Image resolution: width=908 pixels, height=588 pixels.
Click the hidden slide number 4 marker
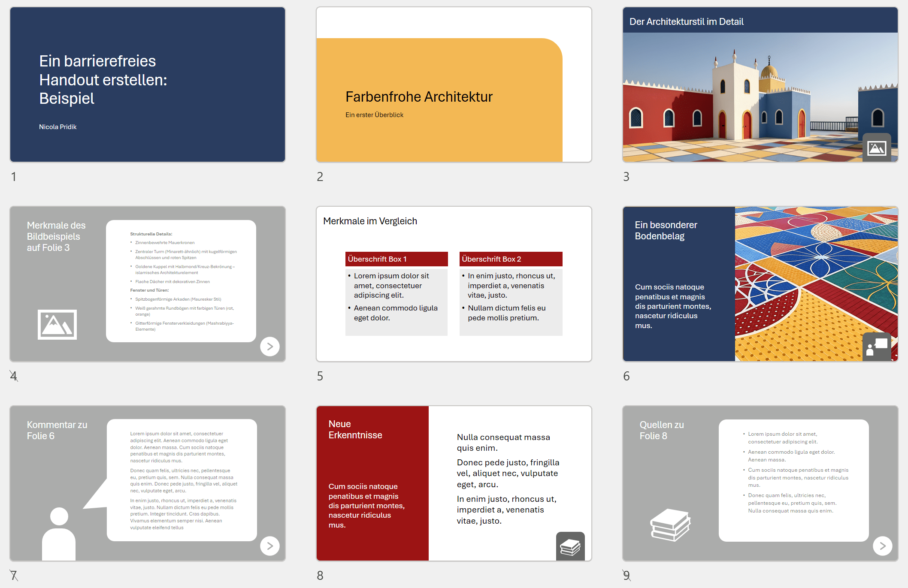[x=14, y=376]
